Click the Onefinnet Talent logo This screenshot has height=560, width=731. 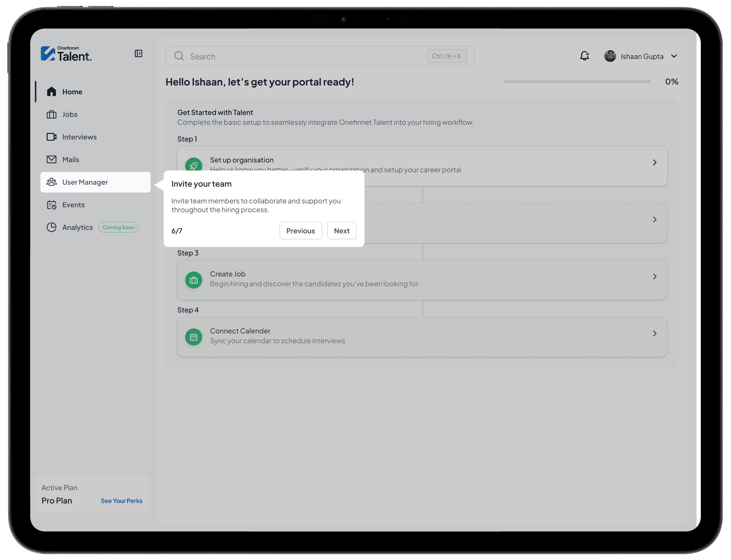(66, 54)
